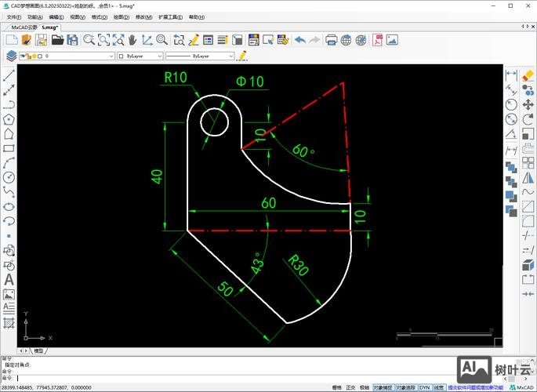Screen dimensions: 537x392
Task: Toggle DYN dynamic input
Action: 424,387
